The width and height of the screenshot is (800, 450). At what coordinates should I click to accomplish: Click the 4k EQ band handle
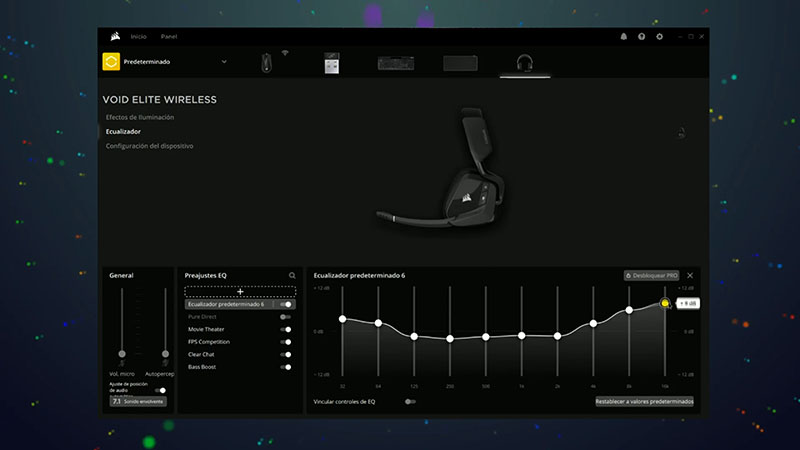pos(593,323)
